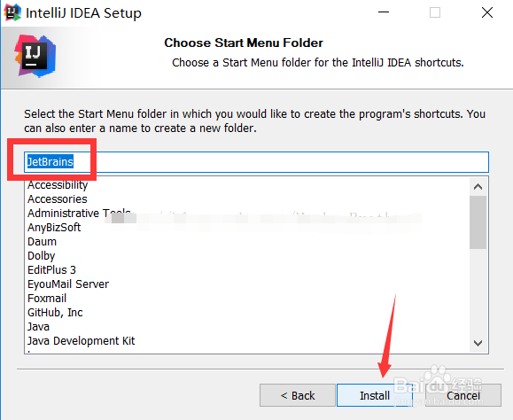Click the JetBrains folder name field

pos(256,162)
